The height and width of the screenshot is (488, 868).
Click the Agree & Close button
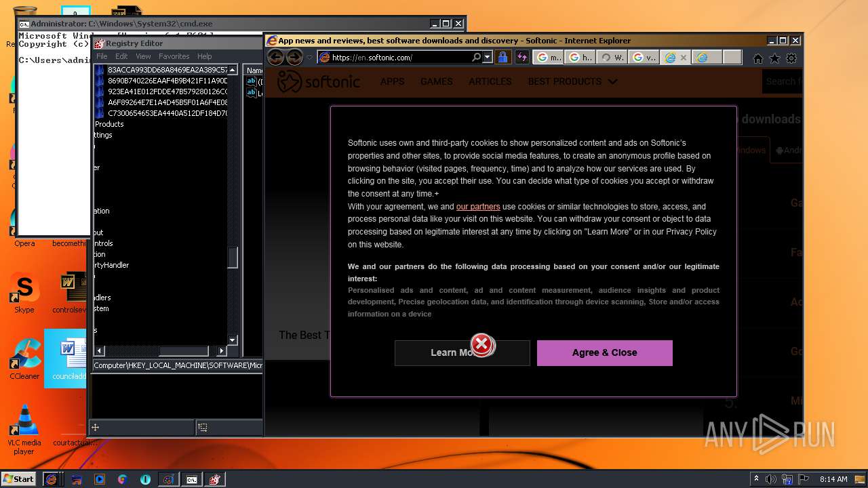tap(605, 352)
